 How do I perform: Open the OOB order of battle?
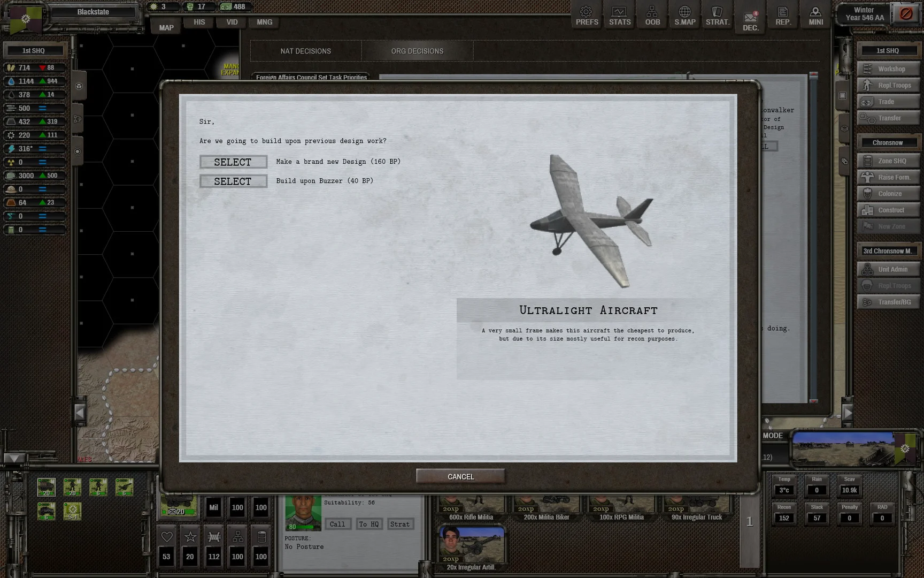[652, 14]
